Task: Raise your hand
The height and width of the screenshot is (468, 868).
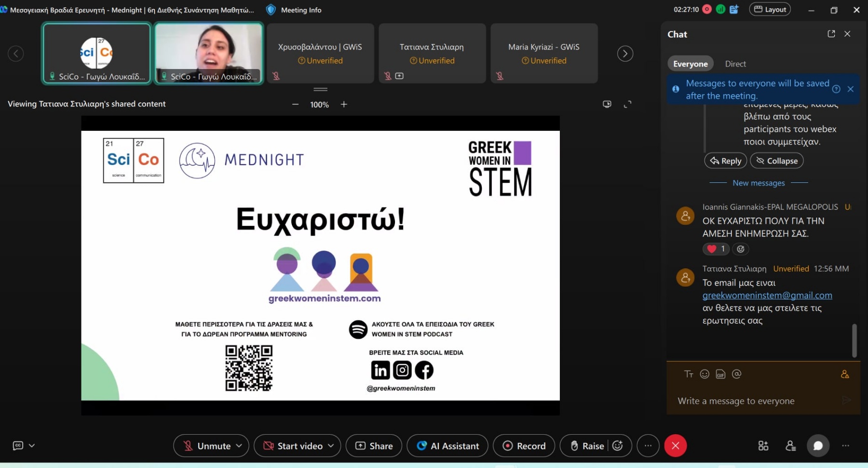Action: pos(587,446)
